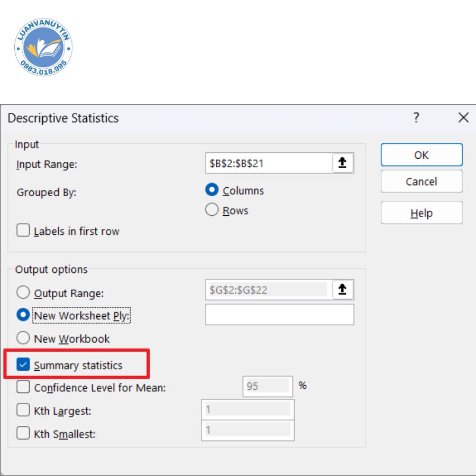The width and height of the screenshot is (476, 476).
Task: Tick the Kth Largest checkbox
Action: pyautogui.click(x=23, y=410)
